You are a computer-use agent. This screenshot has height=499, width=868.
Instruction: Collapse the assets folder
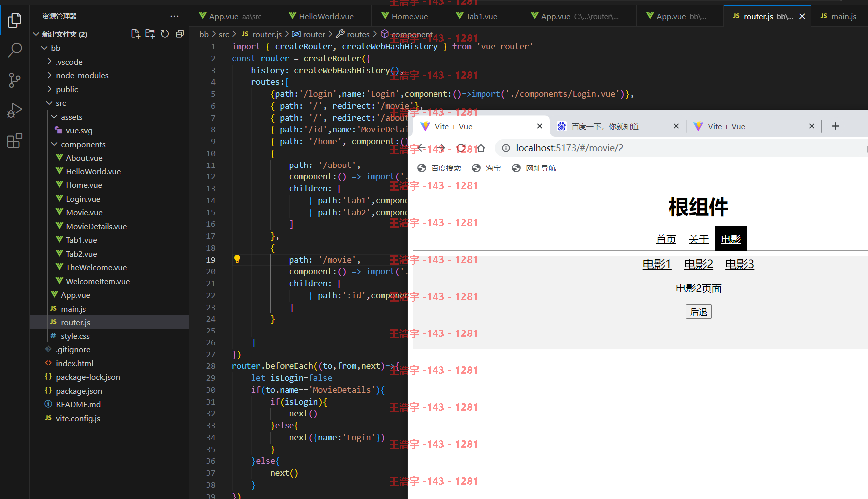click(x=54, y=117)
